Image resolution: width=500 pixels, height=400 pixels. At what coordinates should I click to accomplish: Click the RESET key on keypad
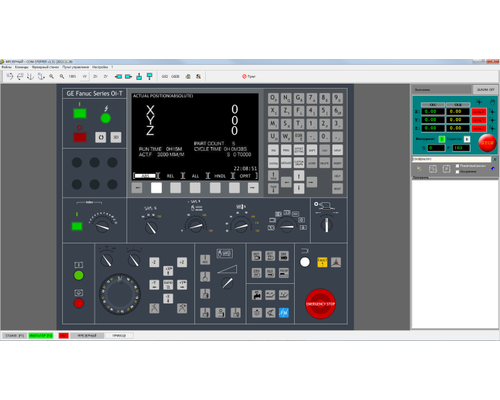coord(337,189)
